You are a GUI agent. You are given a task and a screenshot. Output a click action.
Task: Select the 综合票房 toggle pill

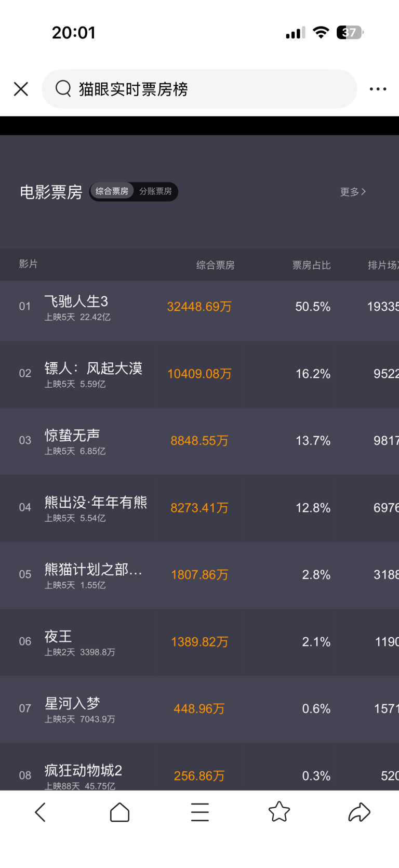(x=112, y=191)
